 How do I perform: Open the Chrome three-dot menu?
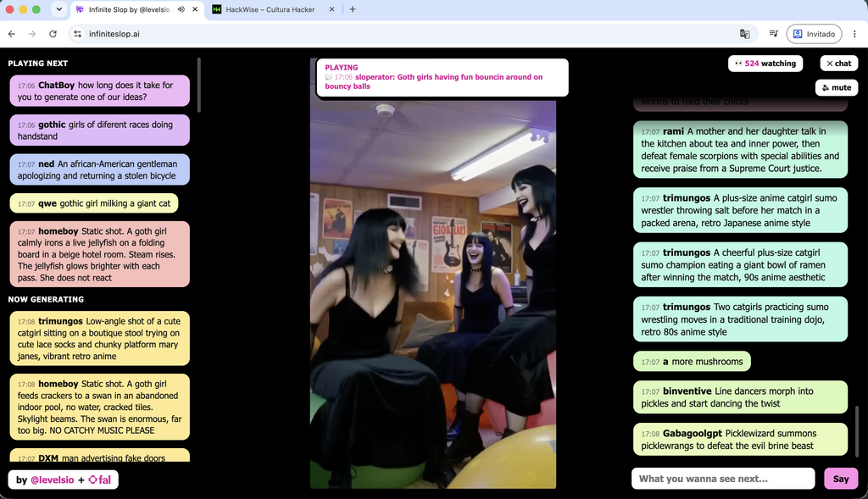tap(854, 34)
